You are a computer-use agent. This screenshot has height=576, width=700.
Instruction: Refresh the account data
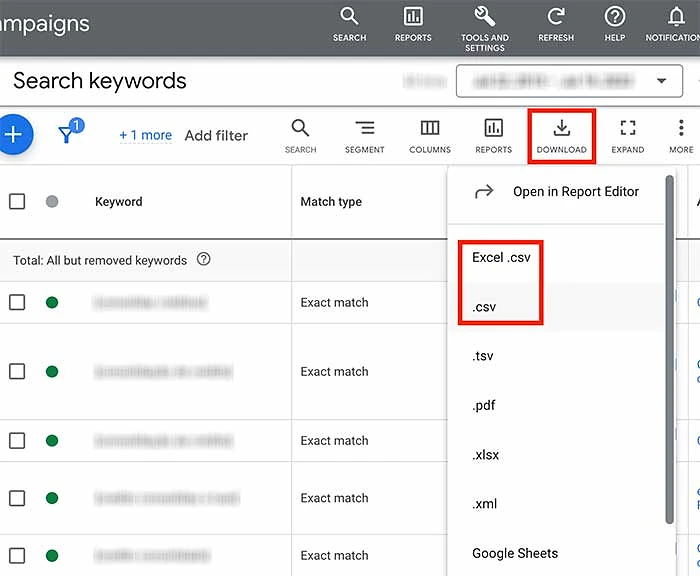[x=556, y=25]
